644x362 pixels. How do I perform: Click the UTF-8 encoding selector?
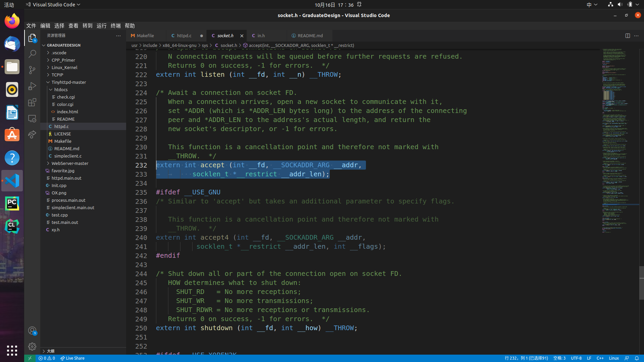[576, 358]
